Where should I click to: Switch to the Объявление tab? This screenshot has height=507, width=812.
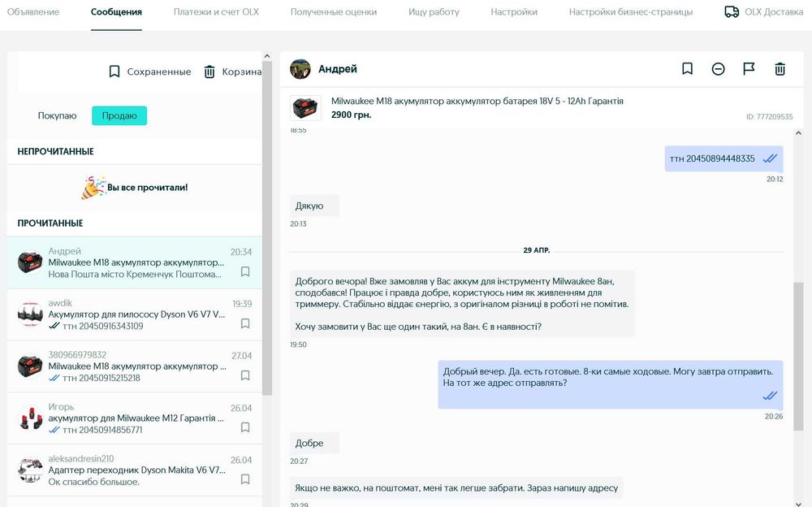click(33, 12)
